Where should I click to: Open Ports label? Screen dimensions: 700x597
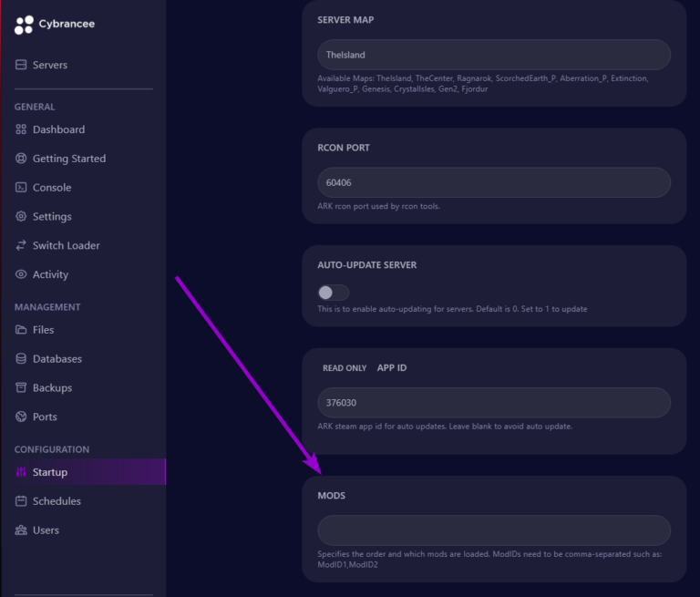(x=45, y=417)
